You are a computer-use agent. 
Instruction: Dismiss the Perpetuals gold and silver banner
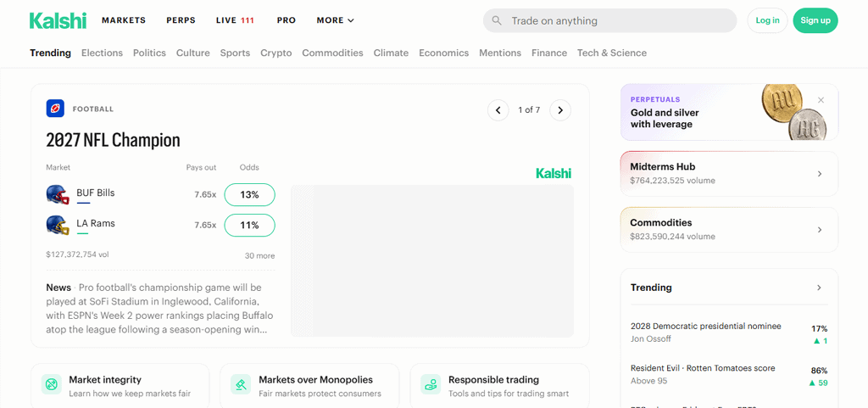[x=821, y=100]
